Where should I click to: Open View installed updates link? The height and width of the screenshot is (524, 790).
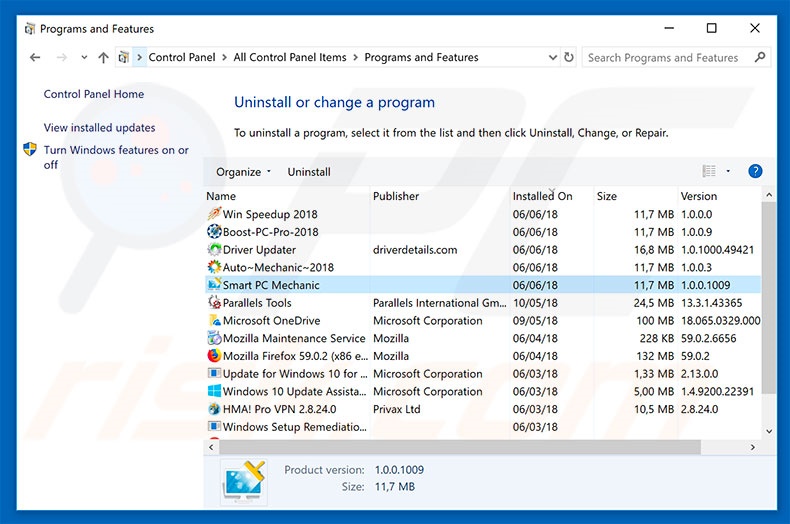99,127
